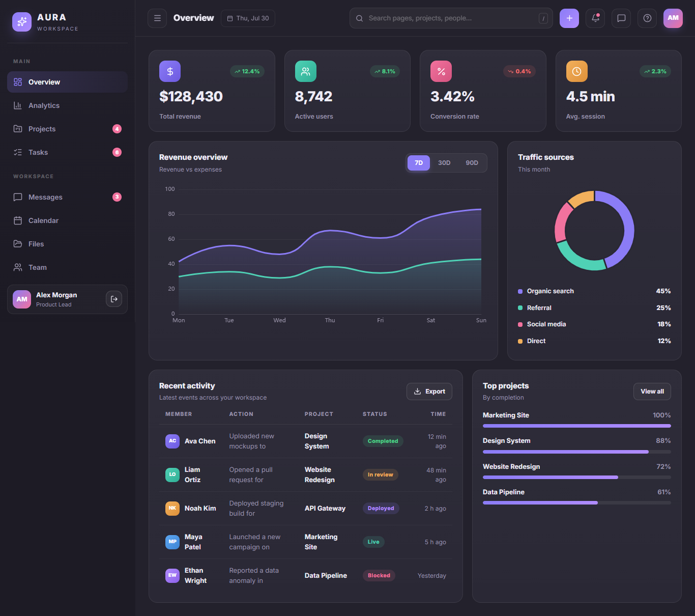The height and width of the screenshot is (616, 695).
Task: Click the dollar Total revenue icon
Action: click(170, 71)
